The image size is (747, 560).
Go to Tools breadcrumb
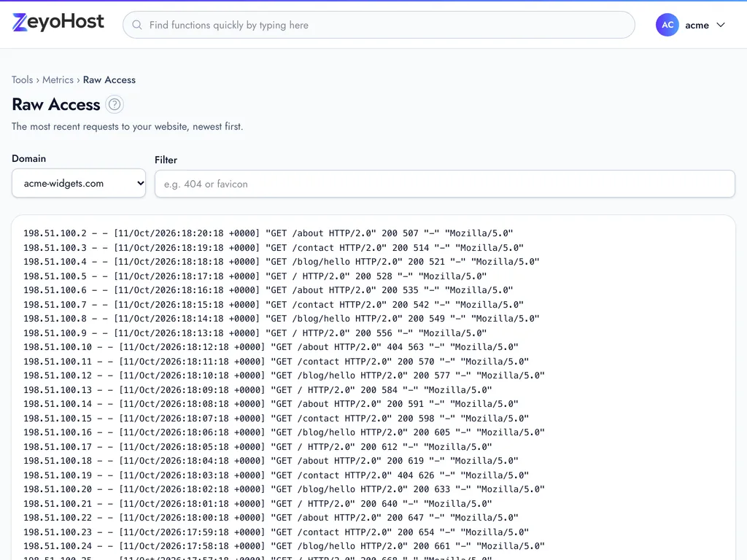(x=23, y=80)
